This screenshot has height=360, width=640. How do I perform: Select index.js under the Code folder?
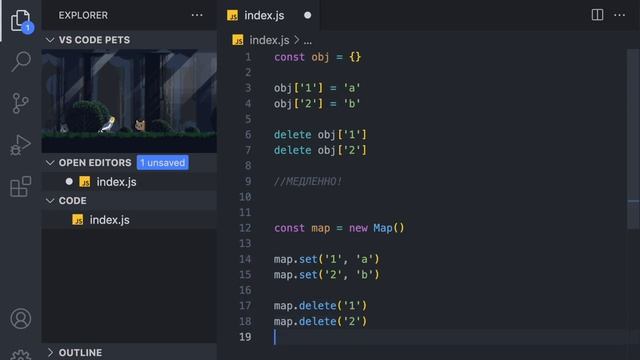pyautogui.click(x=129, y=220)
